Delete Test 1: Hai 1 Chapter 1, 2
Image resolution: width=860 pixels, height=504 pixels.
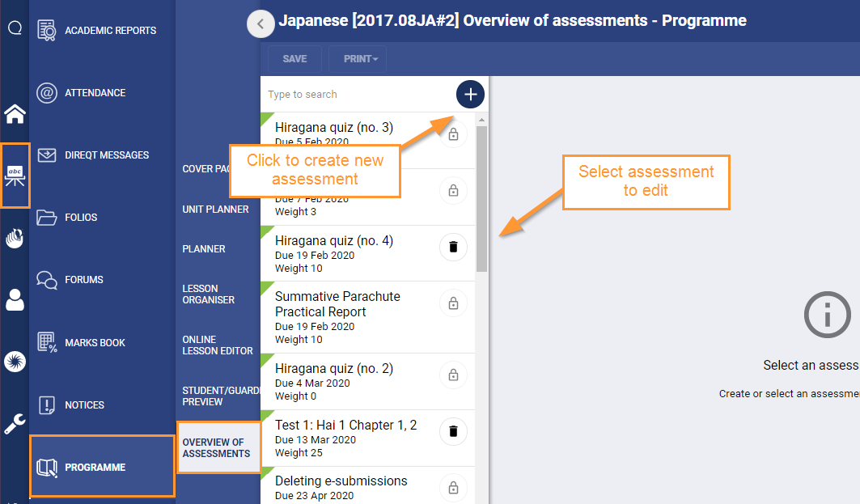[453, 431]
